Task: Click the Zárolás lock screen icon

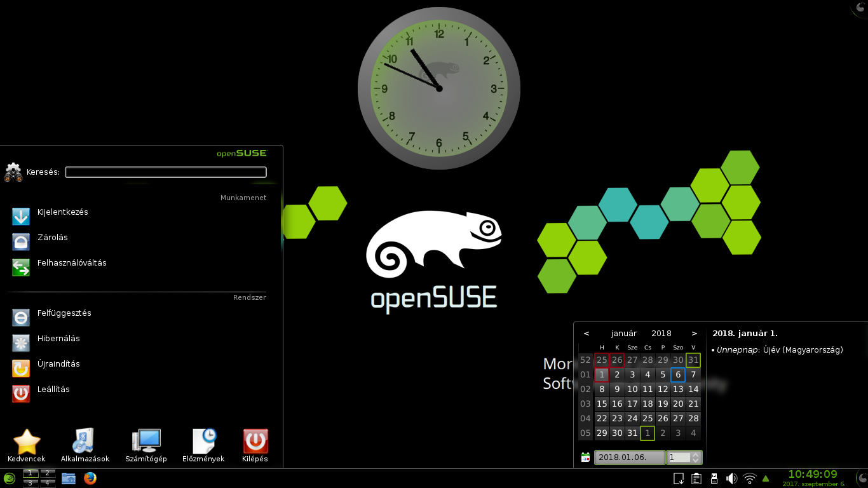Action: point(21,242)
